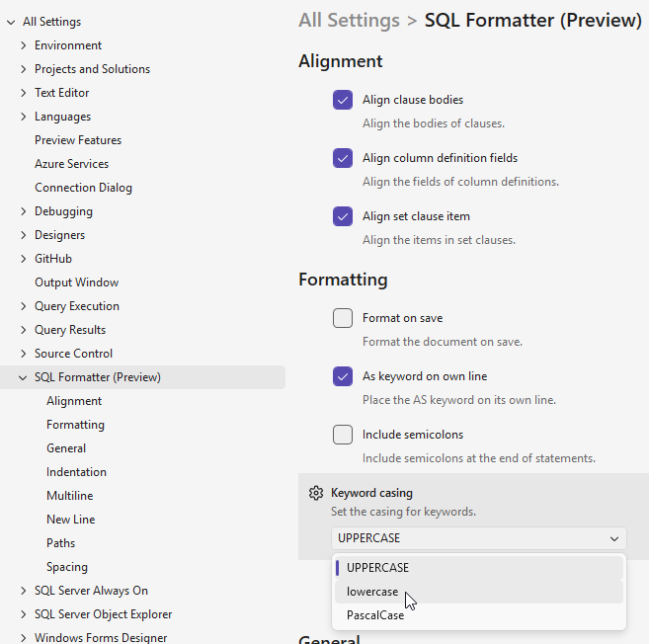Collapse the SQL Formatter (Preview) node
The width and height of the screenshot is (649, 644).
(23, 377)
